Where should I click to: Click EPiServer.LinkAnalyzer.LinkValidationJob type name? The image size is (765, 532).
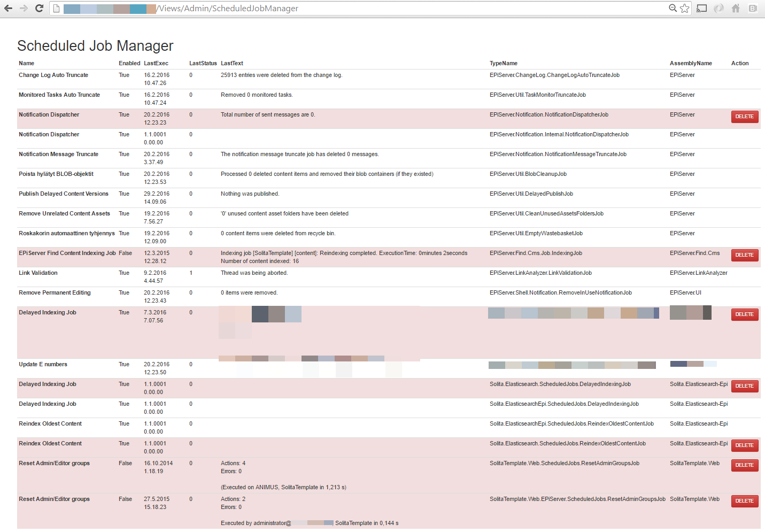tap(540, 273)
